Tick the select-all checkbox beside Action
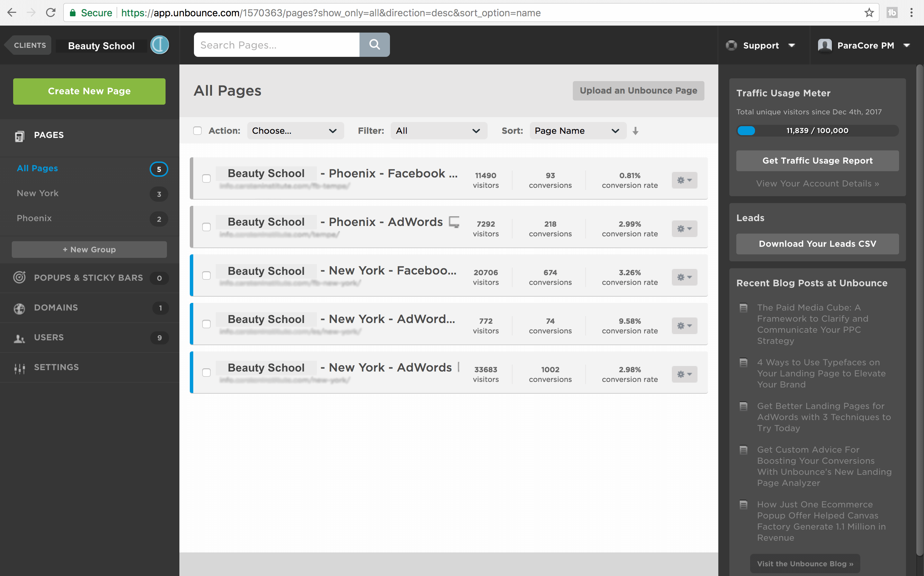 (x=197, y=131)
